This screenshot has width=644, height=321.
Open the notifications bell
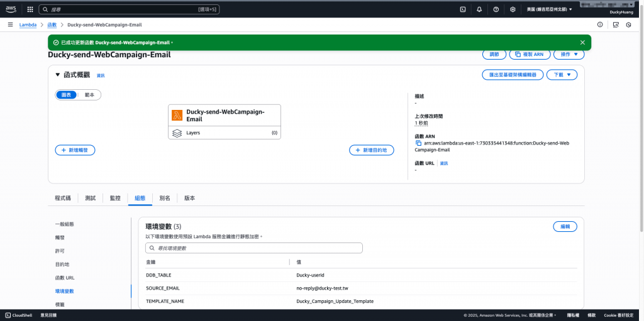tap(479, 9)
